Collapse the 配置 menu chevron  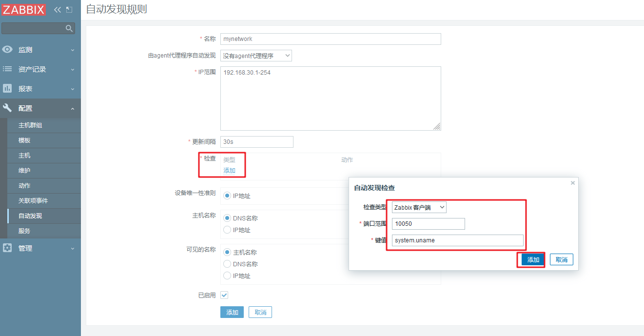[73, 109]
